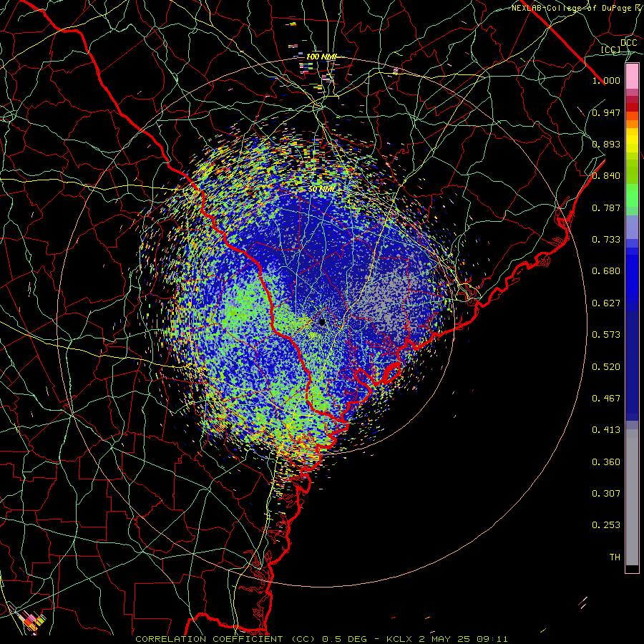Viewport: 644px width, 644px height.
Task: Select the 0.787 scale value
Action: (x=606, y=208)
